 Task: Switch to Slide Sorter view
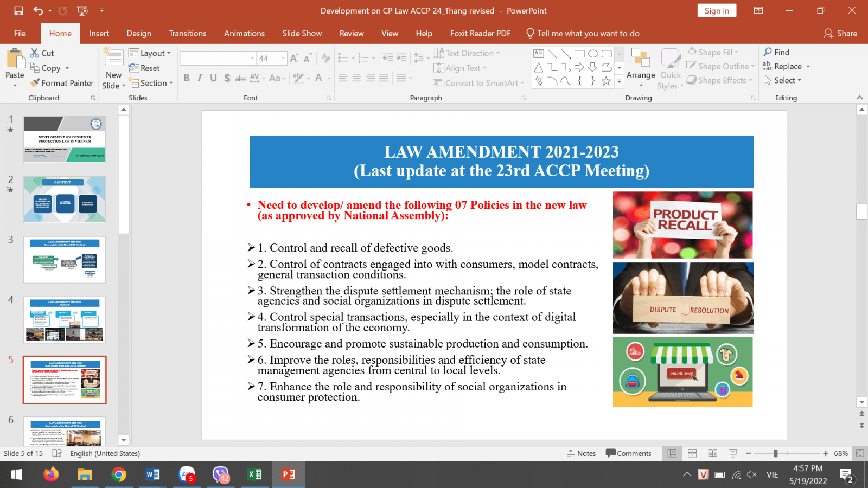[x=692, y=453]
